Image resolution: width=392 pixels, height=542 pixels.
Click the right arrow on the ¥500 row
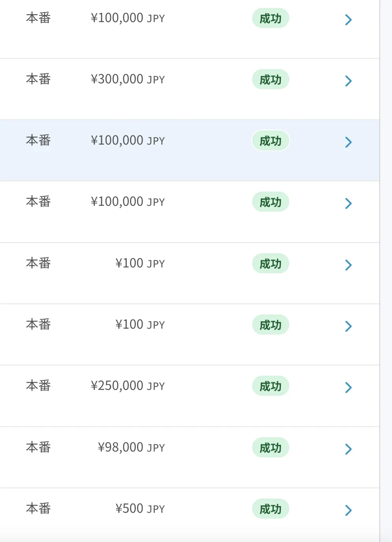pyautogui.click(x=348, y=510)
